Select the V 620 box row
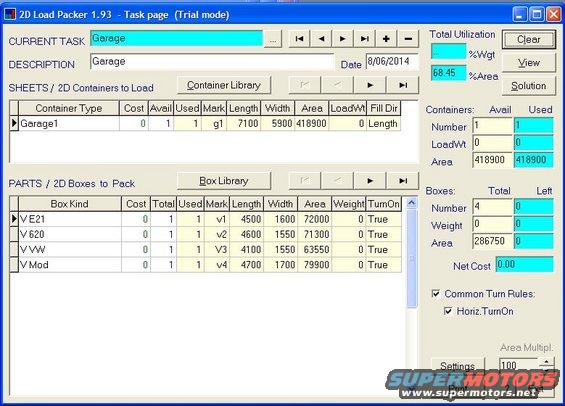Image resolution: width=565 pixels, height=406 pixels. (x=206, y=234)
